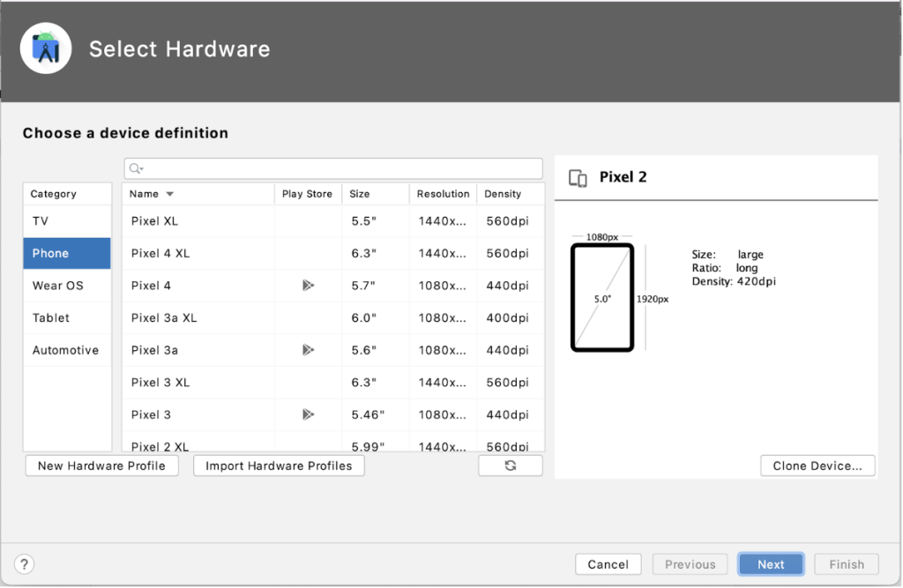Click the refresh device list icon button
This screenshot has width=903, height=588.
(510, 465)
